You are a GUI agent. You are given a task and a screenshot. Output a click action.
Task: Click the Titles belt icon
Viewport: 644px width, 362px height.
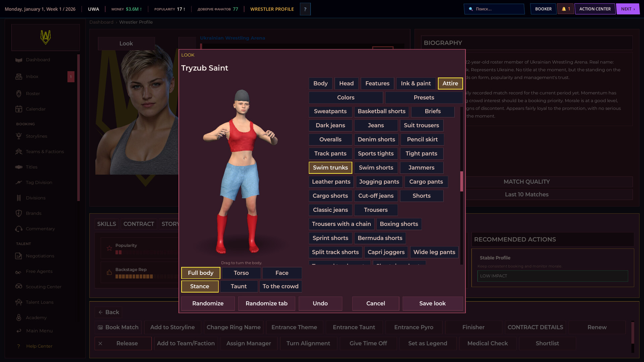point(19,167)
